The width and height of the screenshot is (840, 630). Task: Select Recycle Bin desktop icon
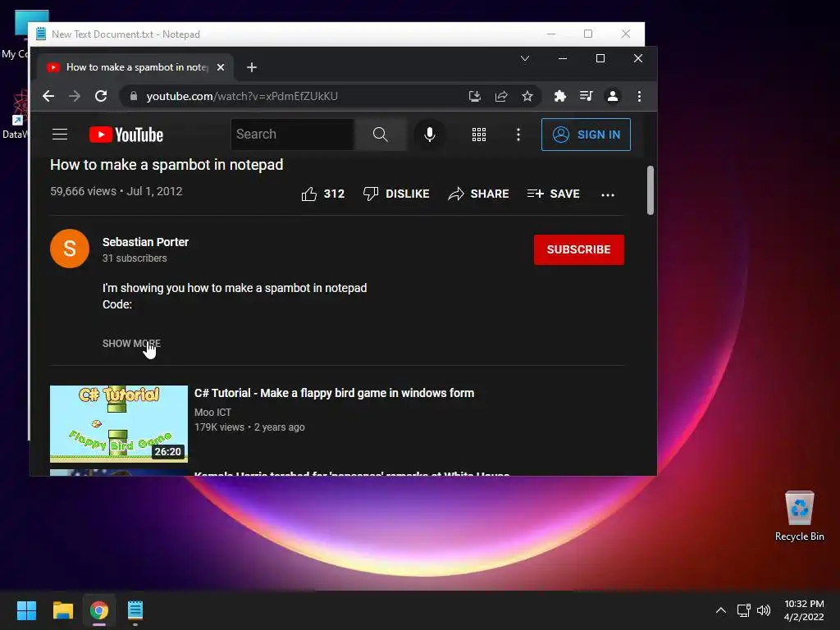(x=799, y=515)
